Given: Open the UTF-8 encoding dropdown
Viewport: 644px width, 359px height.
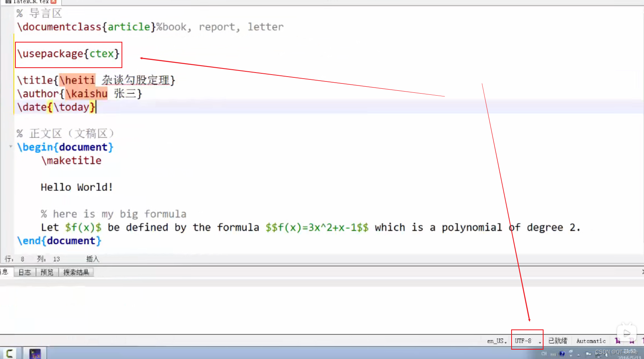Looking at the screenshot, I should pyautogui.click(x=527, y=341).
